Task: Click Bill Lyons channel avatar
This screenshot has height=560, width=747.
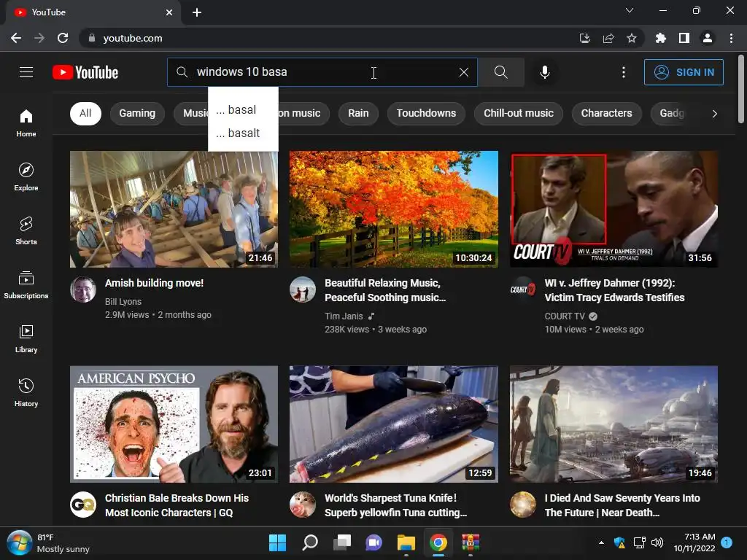Action: pyautogui.click(x=83, y=289)
